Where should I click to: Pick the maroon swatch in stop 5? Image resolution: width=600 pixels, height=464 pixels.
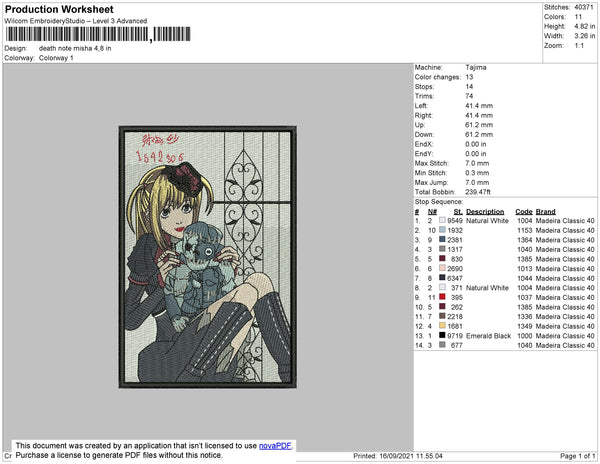tap(442, 259)
